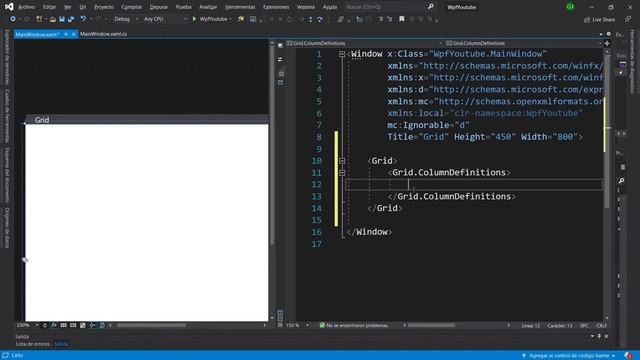This screenshot has width=640, height=360.
Task: Click the Undo icon
Action: click(x=83, y=19)
